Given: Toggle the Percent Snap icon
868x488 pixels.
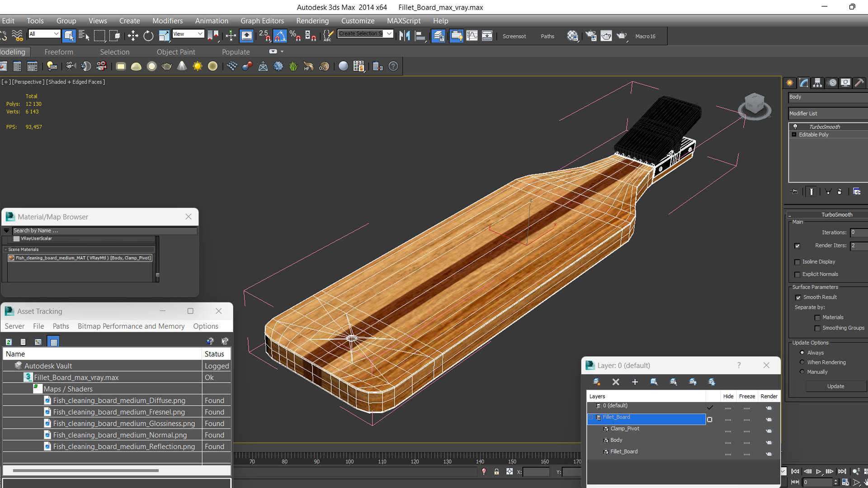Looking at the screenshot, I should 295,36.
